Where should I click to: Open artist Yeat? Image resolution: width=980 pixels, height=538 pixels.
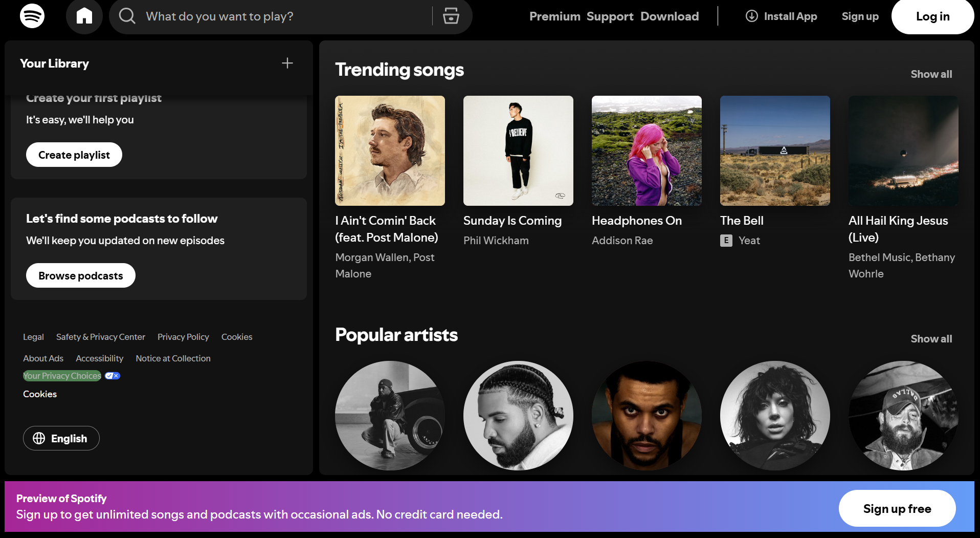(749, 241)
